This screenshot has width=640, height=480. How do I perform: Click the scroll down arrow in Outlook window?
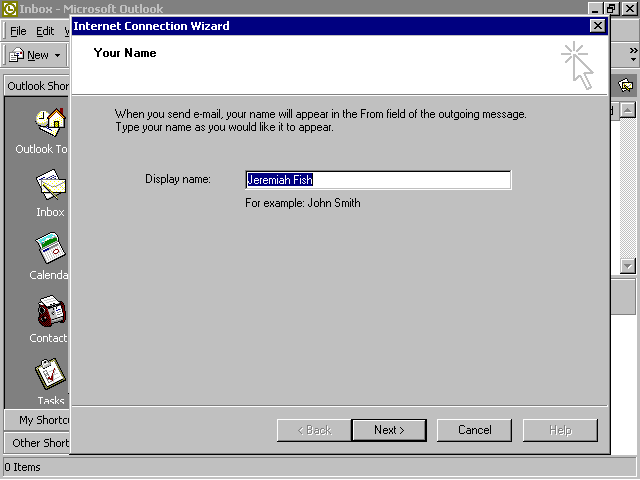click(x=627, y=266)
